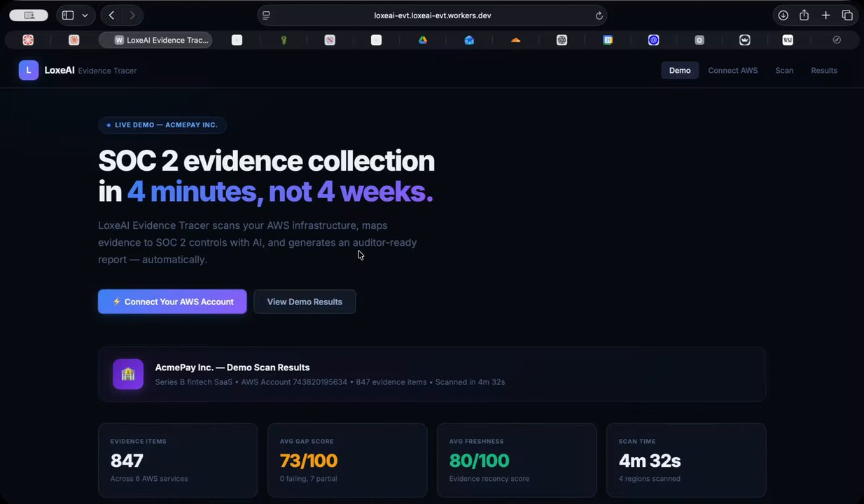Click the page settings icon in address bar
This screenshot has width=864, height=504.
click(x=266, y=15)
